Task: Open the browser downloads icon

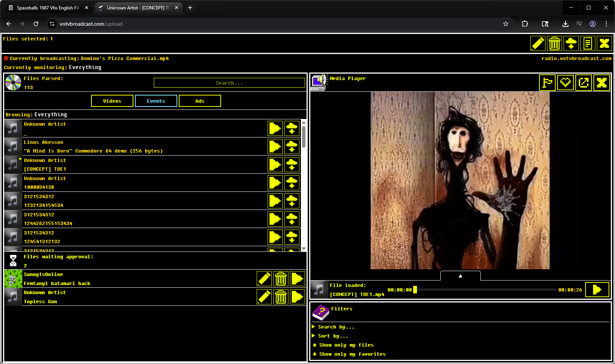Action: [x=565, y=24]
